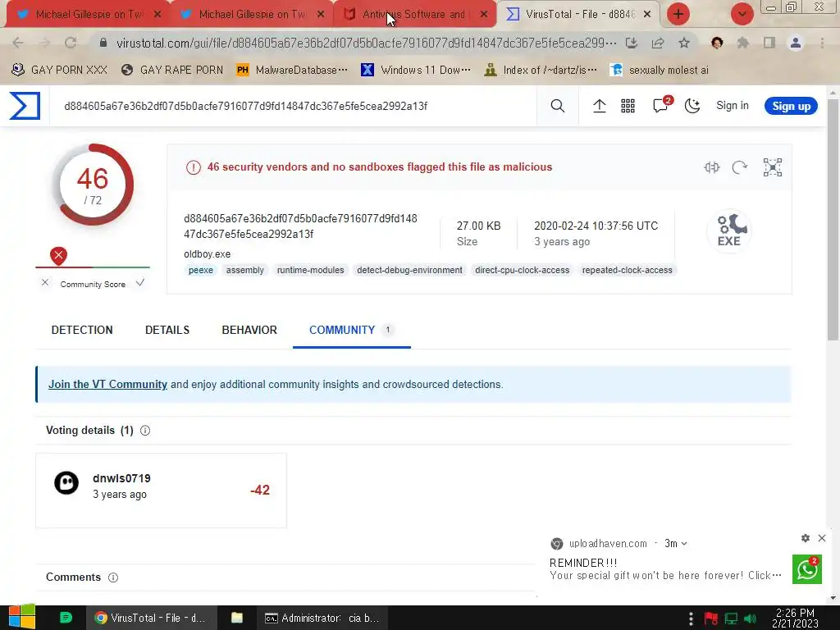840x630 pixels.
Task: Switch to first Michael Gillespie Twitter tab
Action: point(89,15)
